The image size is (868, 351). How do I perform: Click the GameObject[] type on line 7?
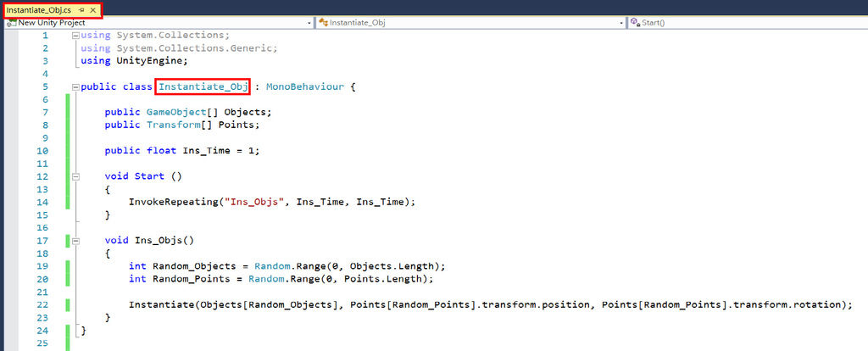182,112
